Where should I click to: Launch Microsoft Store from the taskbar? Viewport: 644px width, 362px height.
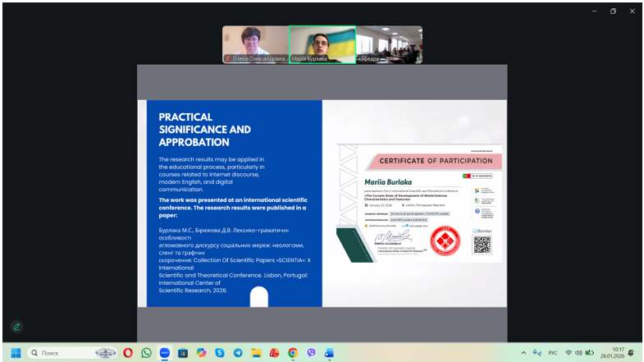pos(183,353)
